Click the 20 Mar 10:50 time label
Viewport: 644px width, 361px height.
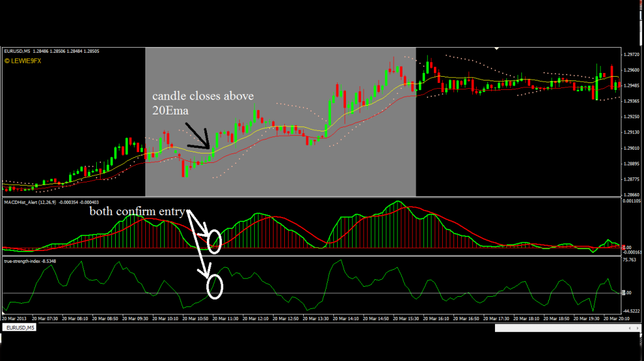[x=195, y=318]
